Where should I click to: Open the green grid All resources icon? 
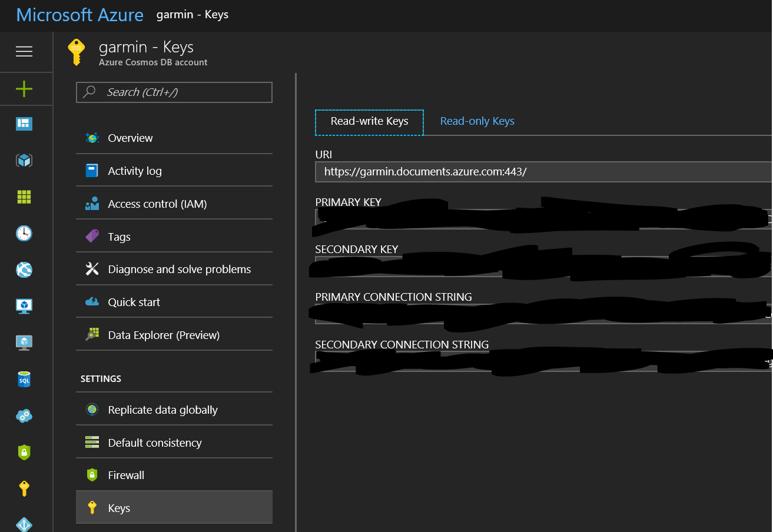24,197
